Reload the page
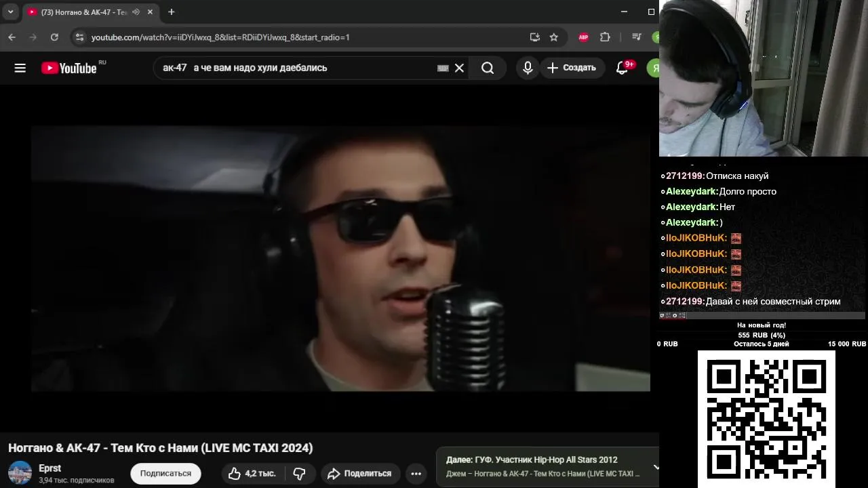Screen dimensions: 868x488 (x=54, y=37)
